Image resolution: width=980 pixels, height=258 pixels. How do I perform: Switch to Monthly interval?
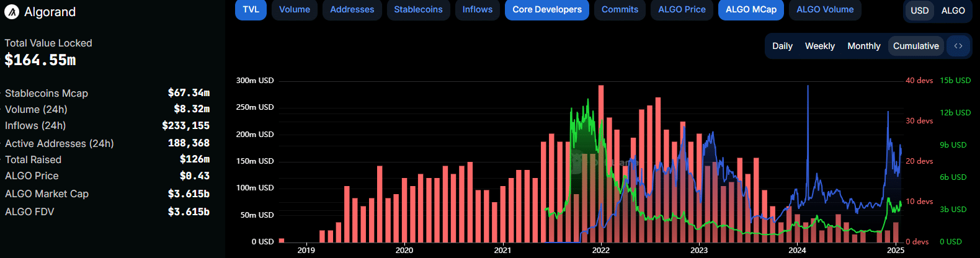tap(863, 46)
